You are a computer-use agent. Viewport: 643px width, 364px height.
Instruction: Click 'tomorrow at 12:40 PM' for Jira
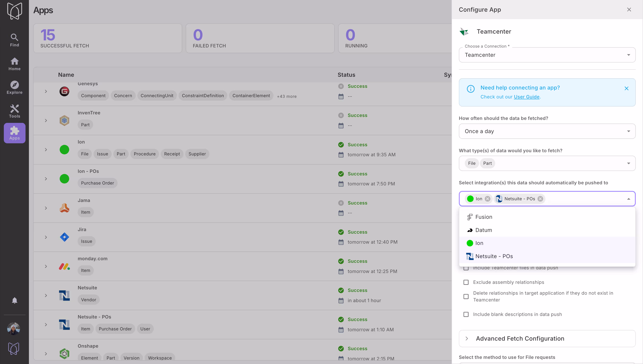point(372,242)
